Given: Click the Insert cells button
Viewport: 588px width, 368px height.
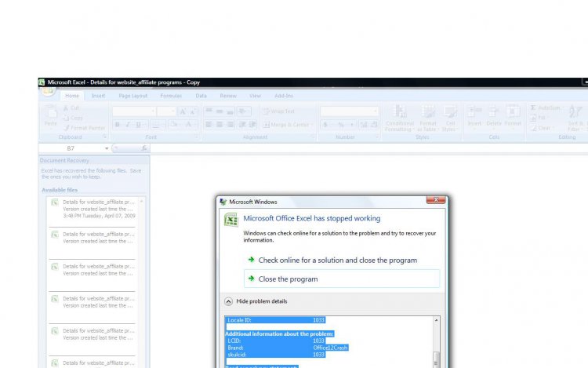Looking at the screenshot, I should [x=474, y=116].
